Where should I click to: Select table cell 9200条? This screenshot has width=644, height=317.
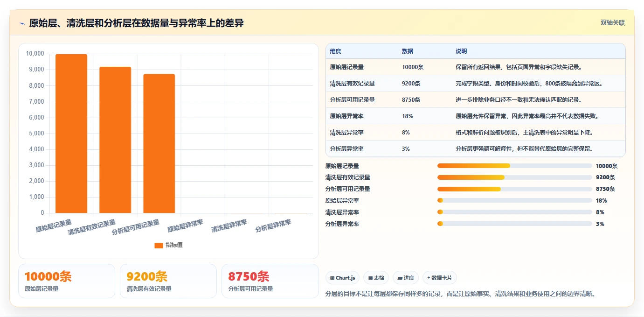tap(411, 84)
